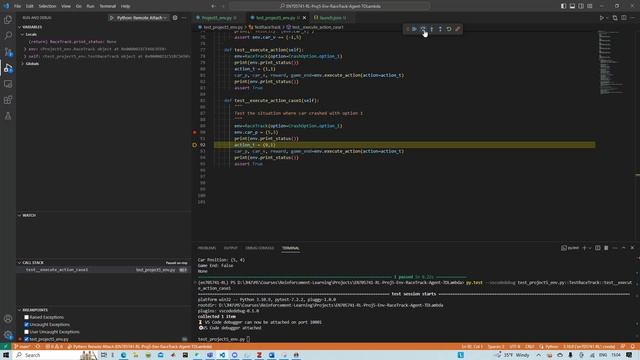Open Run and Debug more actions menu
The image size is (640, 360).
point(184,18)
